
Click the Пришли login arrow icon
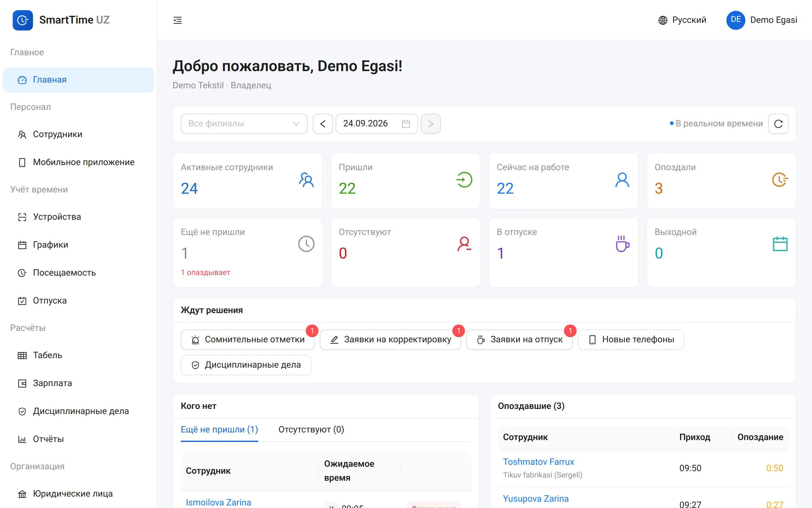click(x=464, y=180)
